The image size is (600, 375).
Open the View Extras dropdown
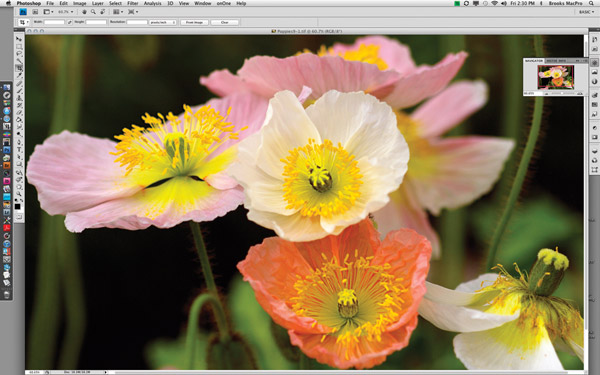click(48, 12)
